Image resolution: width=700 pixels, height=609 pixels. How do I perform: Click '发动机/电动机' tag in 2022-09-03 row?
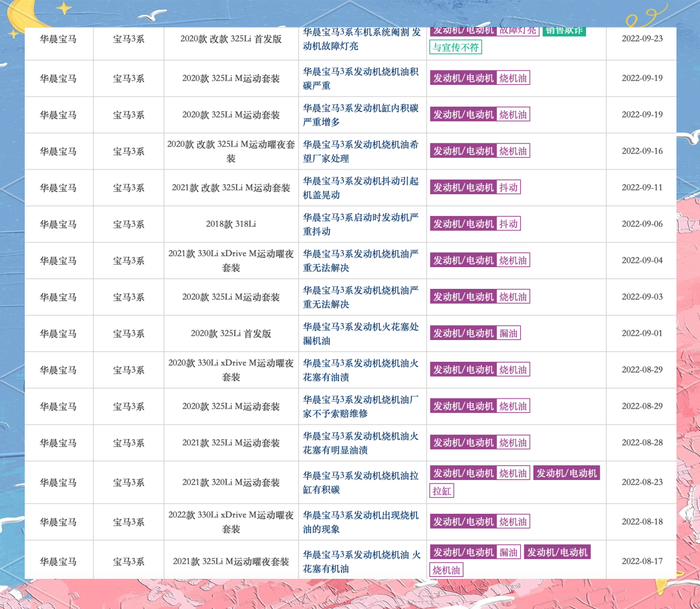463,297
